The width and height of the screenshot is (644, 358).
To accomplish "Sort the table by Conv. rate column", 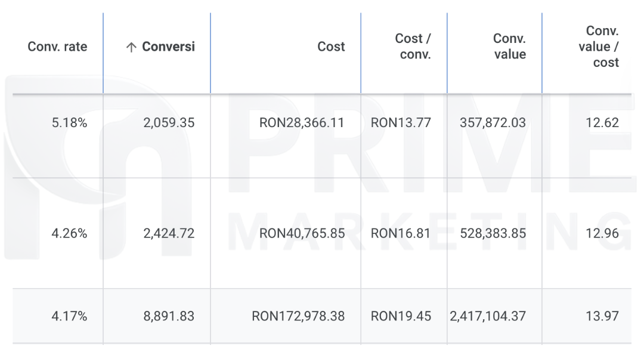I will 57,47.
